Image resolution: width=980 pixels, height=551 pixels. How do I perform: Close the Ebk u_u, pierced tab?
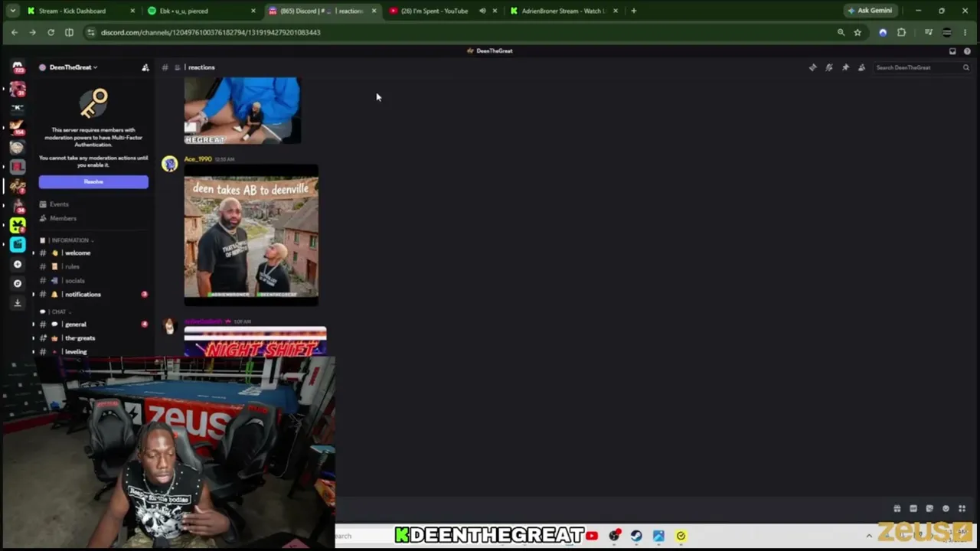pos(253,11)
